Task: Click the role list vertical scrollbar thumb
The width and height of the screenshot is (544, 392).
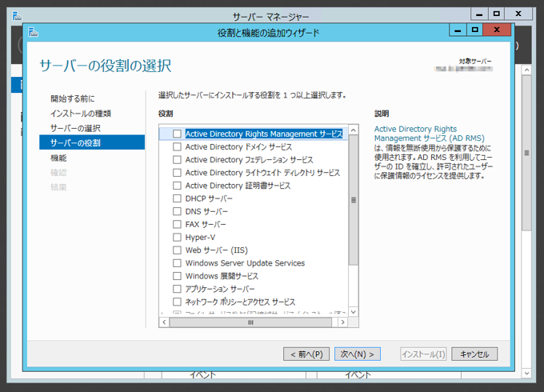Action: coord(353,200)
